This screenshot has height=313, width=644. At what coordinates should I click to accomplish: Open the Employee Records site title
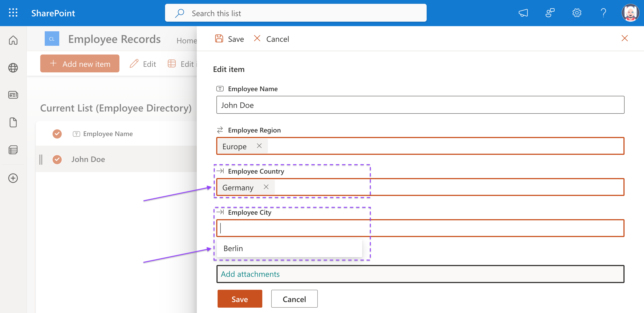pyautogui.click(x=114, y=39)
